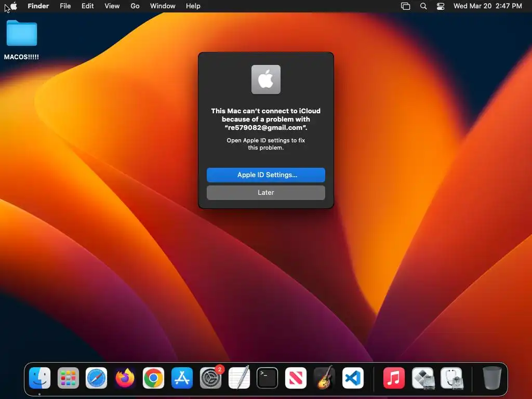
Task: Open Launchpad in the Dock
Action: tap(68, 378)
